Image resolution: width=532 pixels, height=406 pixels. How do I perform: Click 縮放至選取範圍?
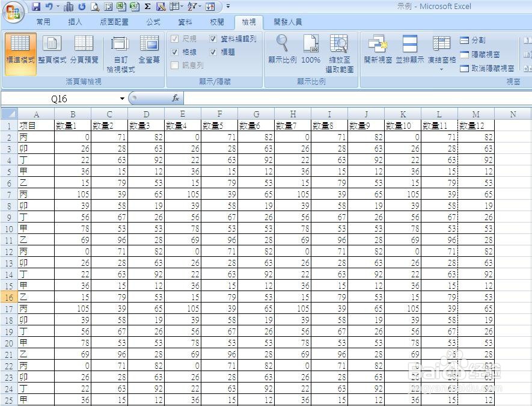tap(340, 54)
